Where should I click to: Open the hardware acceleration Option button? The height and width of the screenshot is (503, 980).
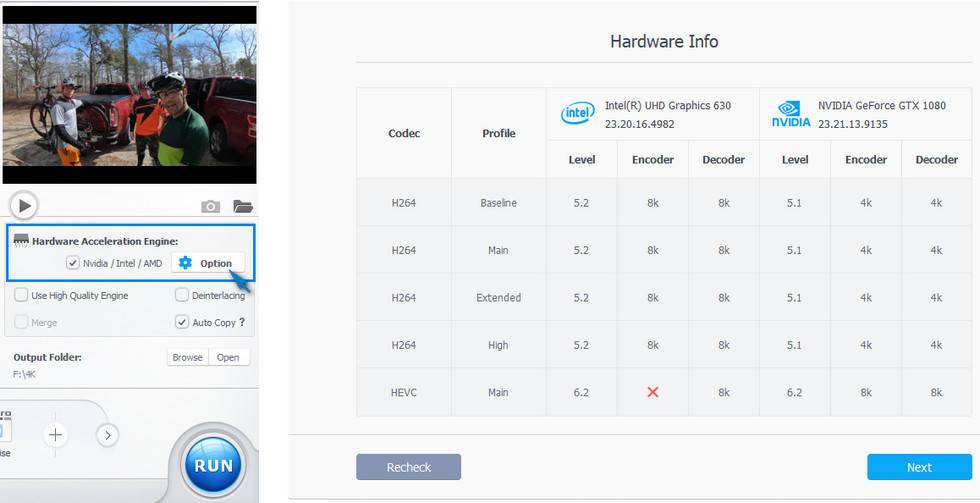click(x=208, y=263)
